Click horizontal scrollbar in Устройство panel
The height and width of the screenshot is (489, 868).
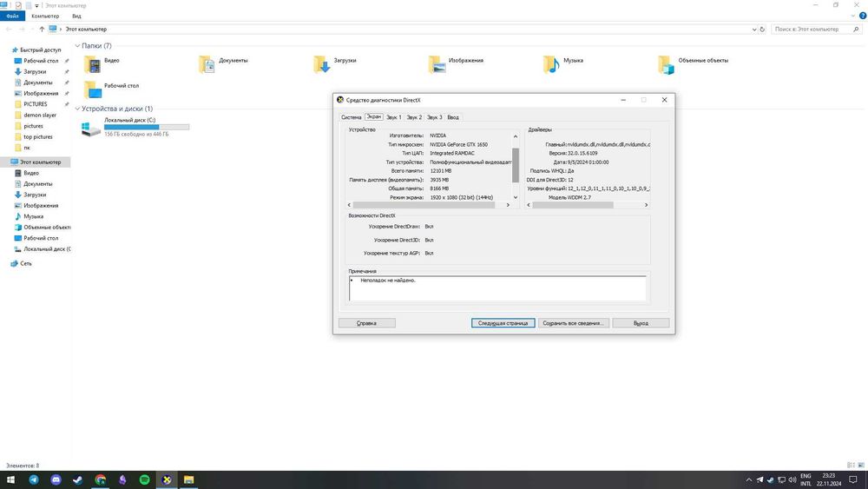(424, 205)
